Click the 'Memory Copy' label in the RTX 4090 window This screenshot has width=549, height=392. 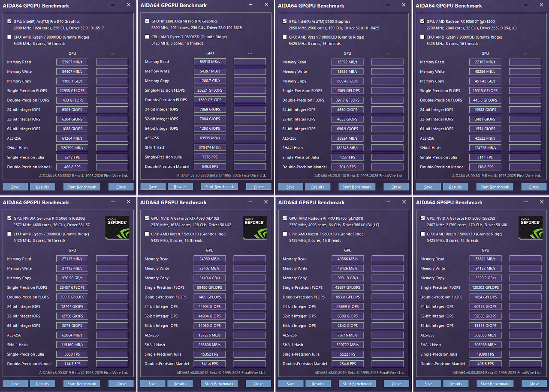157,278
